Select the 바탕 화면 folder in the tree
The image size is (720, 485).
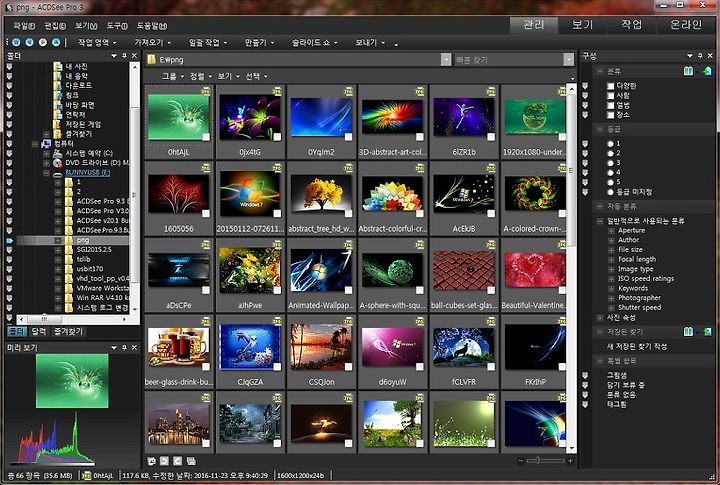click(x=80, y=105)
